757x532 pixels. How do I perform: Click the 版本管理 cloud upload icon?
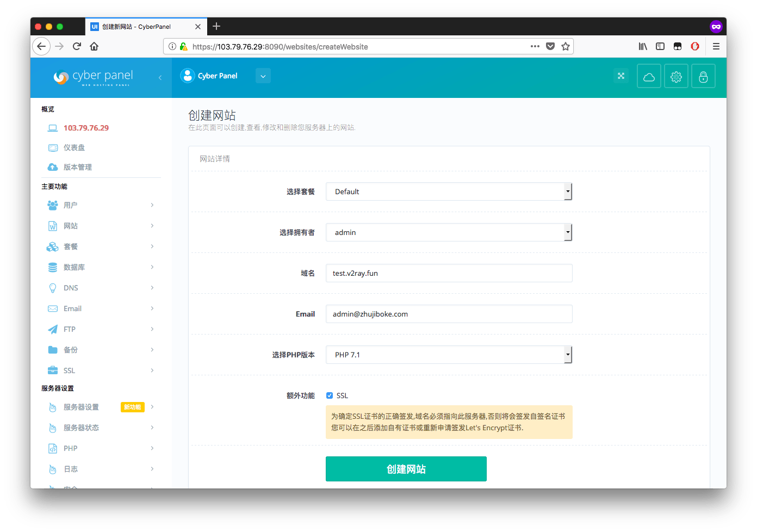53,167
